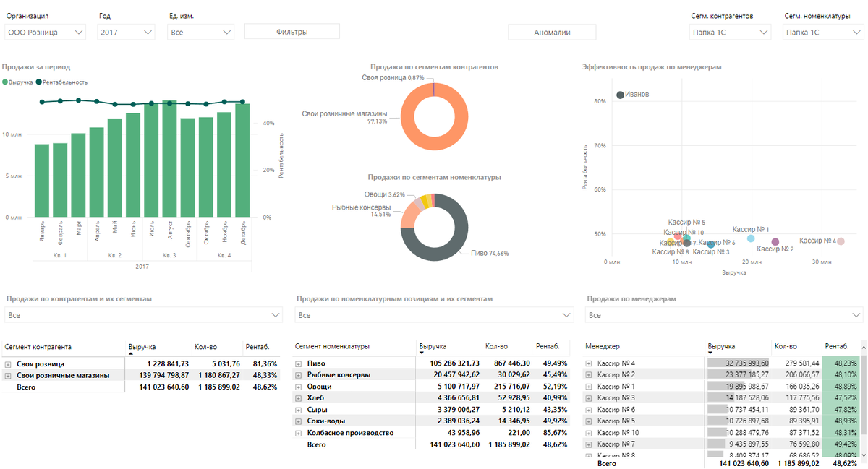868x469 pixels.
Task: Click the Сегмент контрагента column header
Action: coord(38,347)
